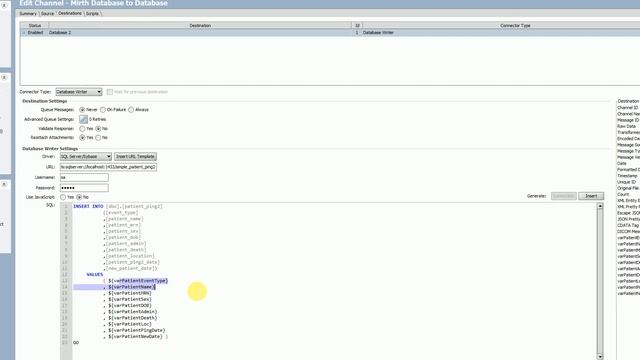Screen dimensions: 640x360
Task: Click the Insert URL Template button
Action: tap(135, 156)
